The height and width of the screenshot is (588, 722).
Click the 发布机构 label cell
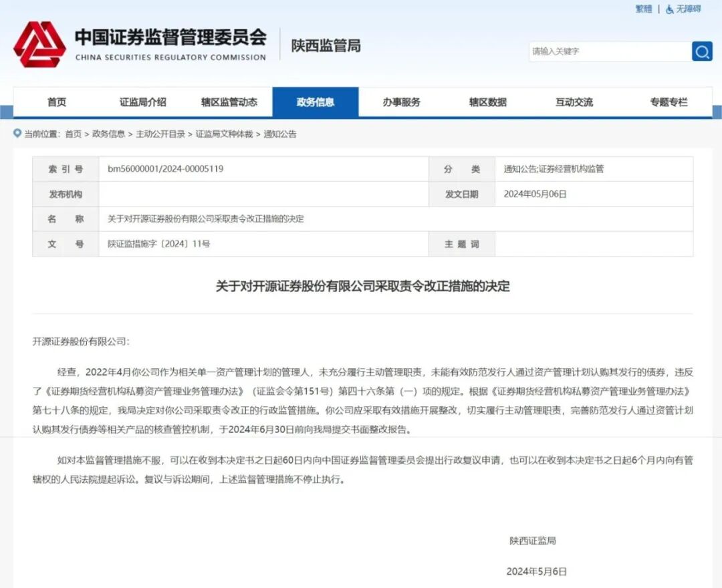[66, 194]
